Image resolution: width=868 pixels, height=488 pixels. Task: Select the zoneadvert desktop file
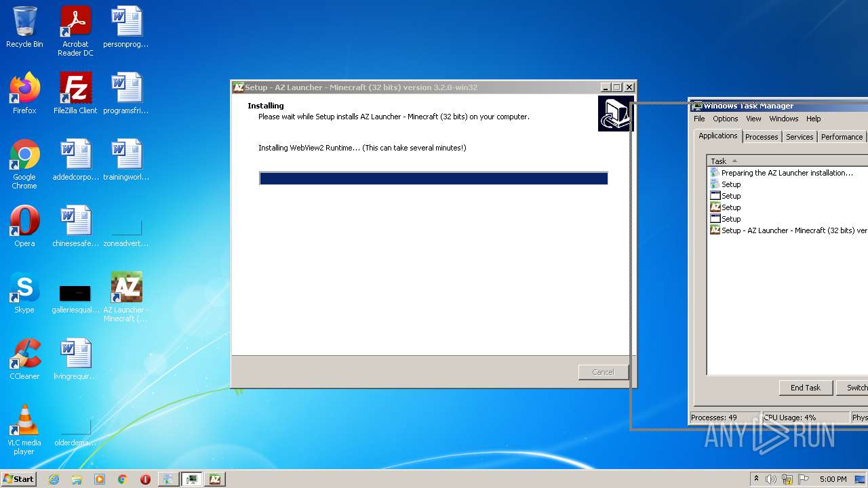pyautogui.click(x=126, y=233)
